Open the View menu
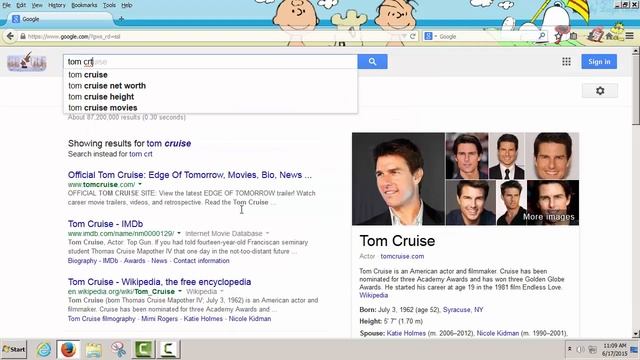640x360 pixels. tap(37, 5)
